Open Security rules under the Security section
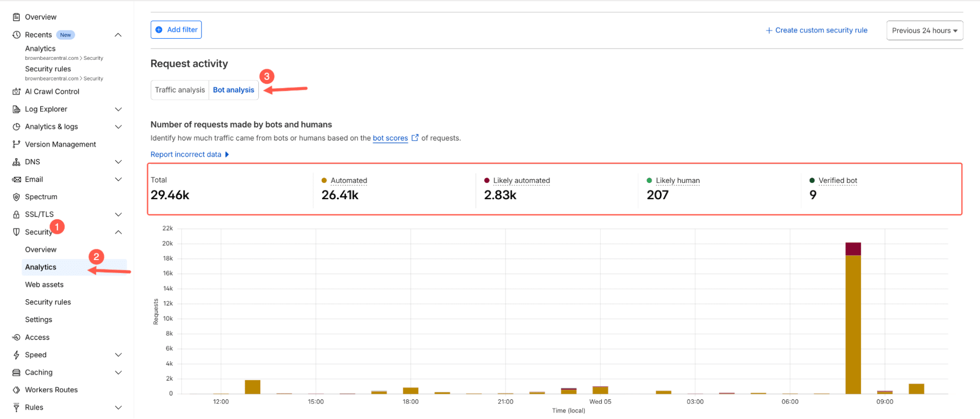The image size is (980, 419). tap(48, 302)
